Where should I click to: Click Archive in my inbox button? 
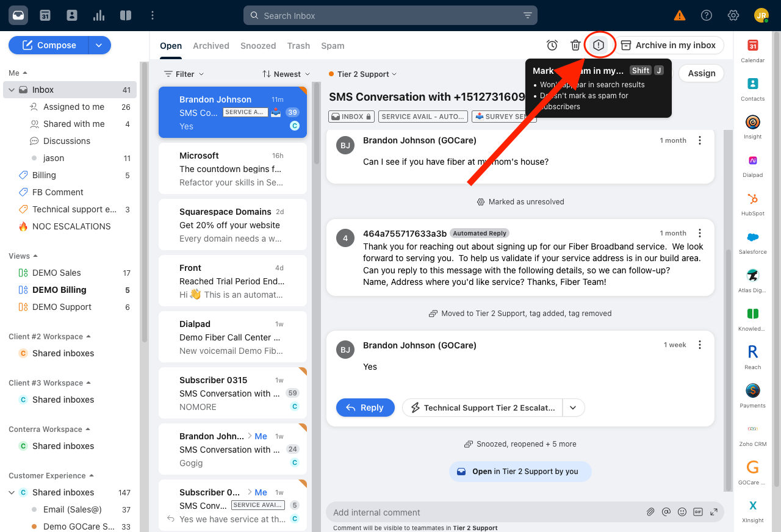click(x=669, y=45)
